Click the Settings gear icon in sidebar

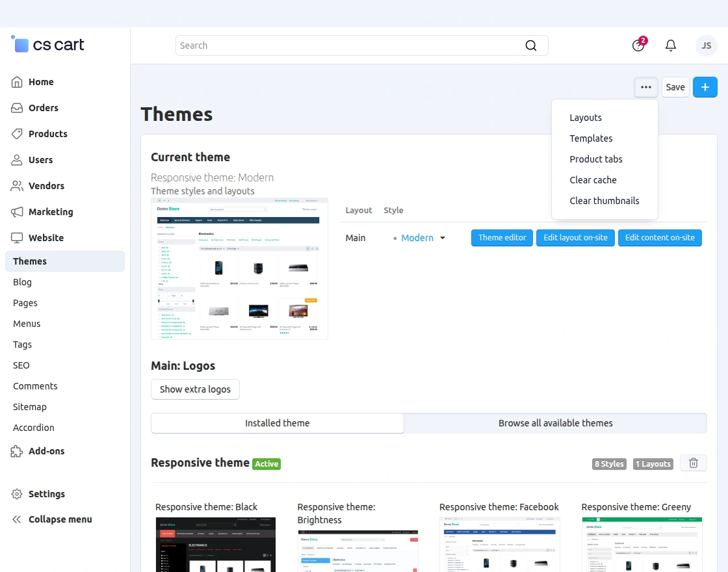17,494
